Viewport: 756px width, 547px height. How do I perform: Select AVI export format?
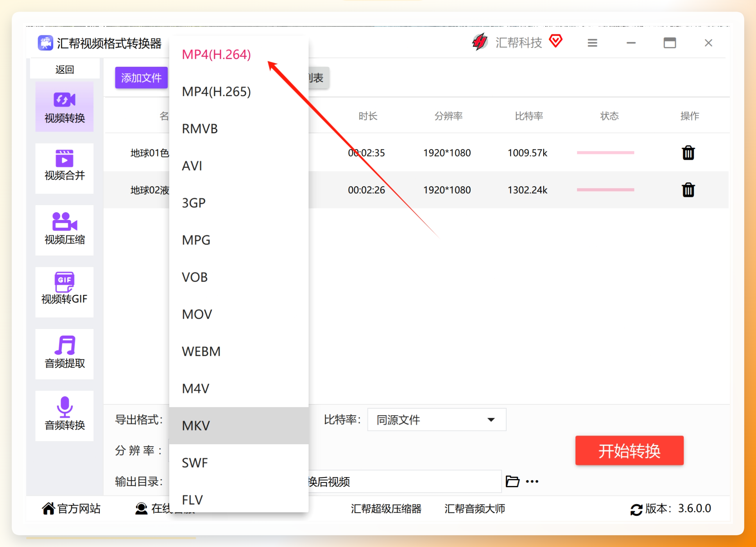[239, 166]
